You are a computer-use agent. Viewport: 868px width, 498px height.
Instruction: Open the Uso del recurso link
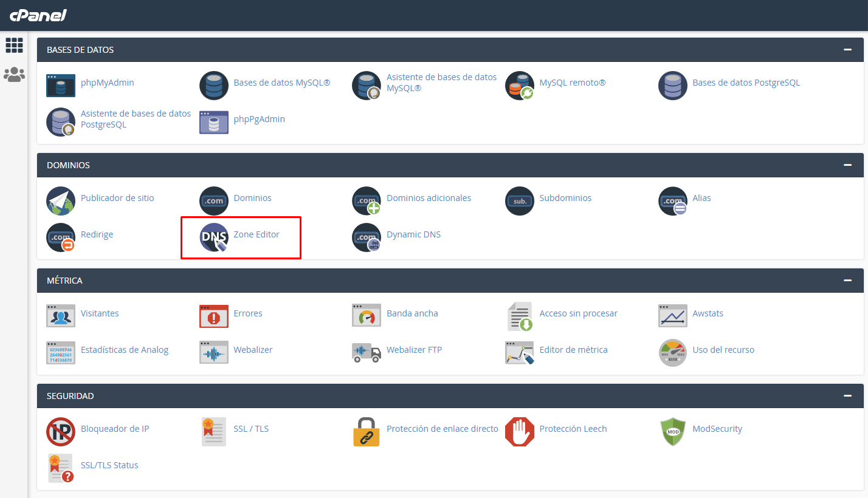(x=723, y=350)
